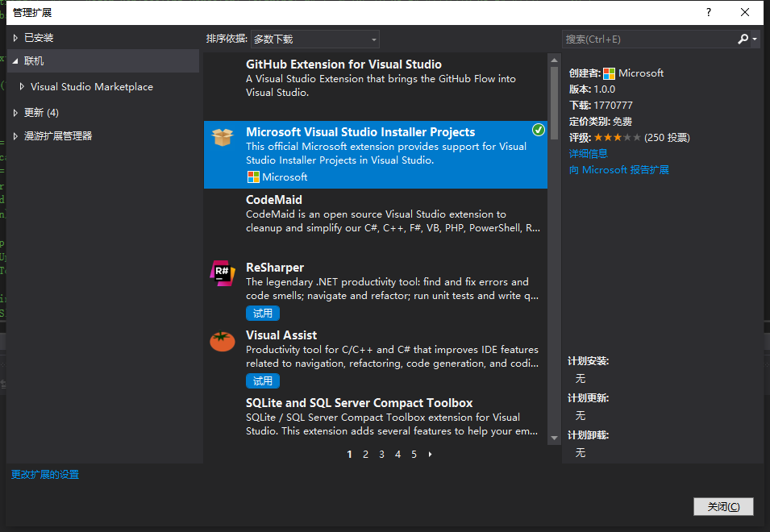Click the ReSharper 试用 button
770x532 pixels.
(x=263, y=313)
